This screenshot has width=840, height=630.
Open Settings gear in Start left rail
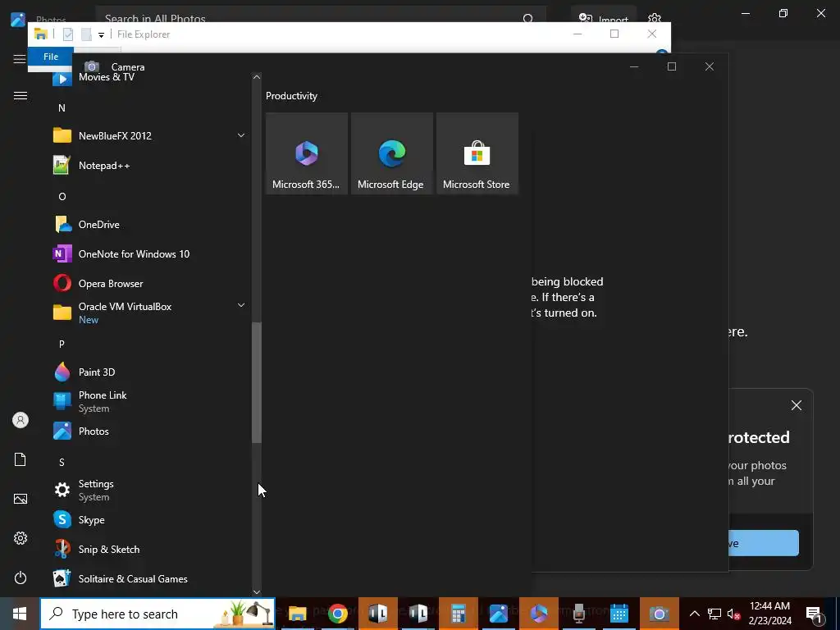(x=21, y=538)
